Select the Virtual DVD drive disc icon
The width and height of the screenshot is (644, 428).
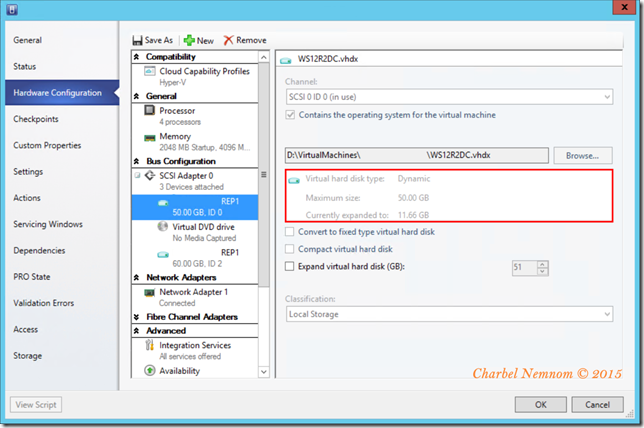[x=163, y=226]
